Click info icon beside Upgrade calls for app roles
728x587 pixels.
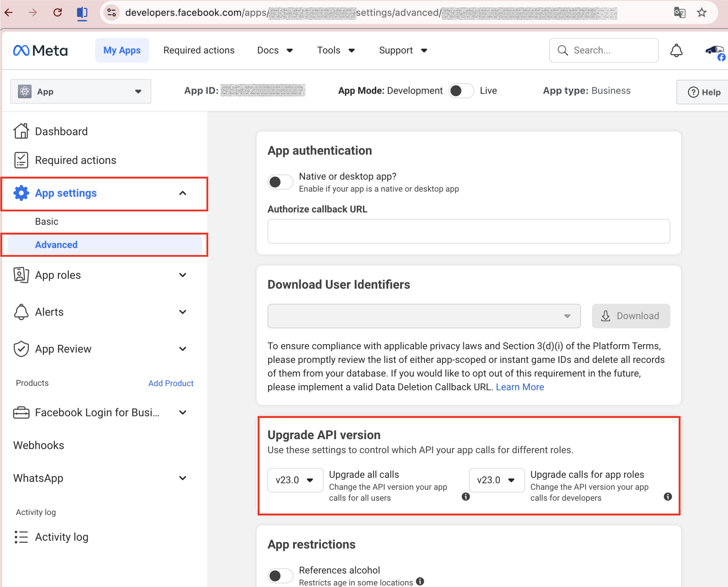click(668, 496)
